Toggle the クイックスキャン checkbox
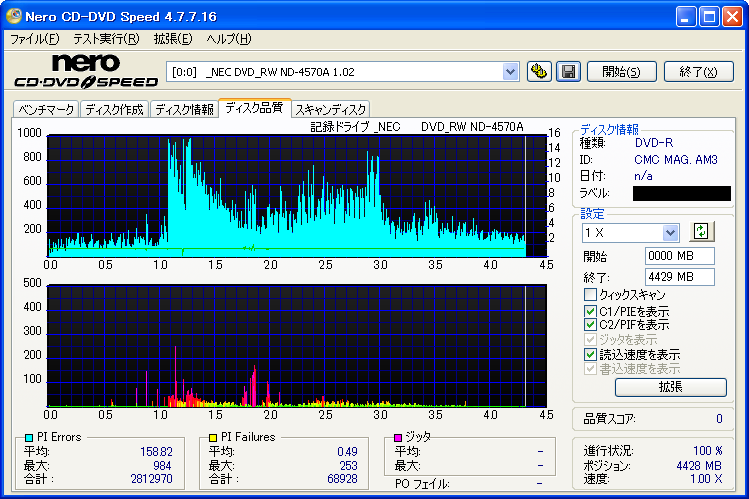The width and height of the screenshot is (749, 499). point(590,294)
